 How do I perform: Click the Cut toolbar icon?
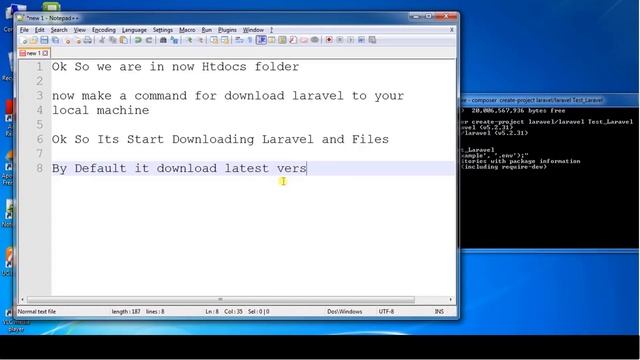pos(102,40)
